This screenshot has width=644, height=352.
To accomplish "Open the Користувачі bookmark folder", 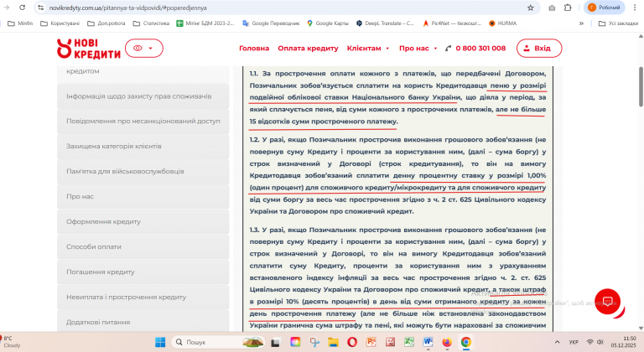I will (60, 23).
